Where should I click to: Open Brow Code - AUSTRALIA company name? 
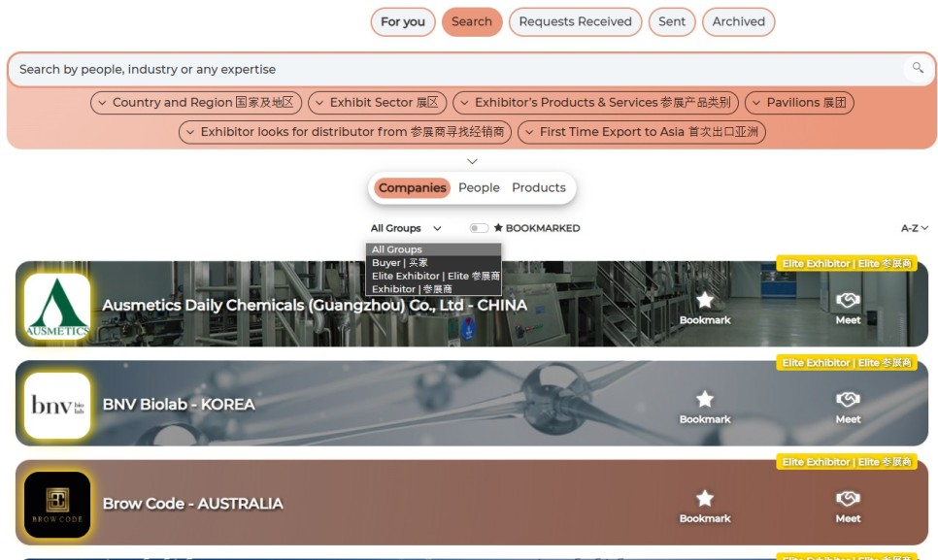[x=192, y=504]
